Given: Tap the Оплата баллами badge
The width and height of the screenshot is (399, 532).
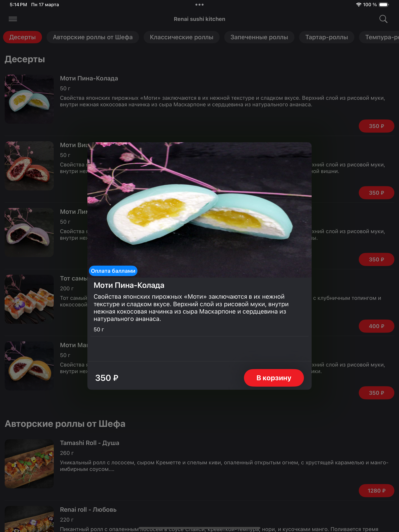Looking at the screenshot, I should pyautogui.click(x=113, y=271).
